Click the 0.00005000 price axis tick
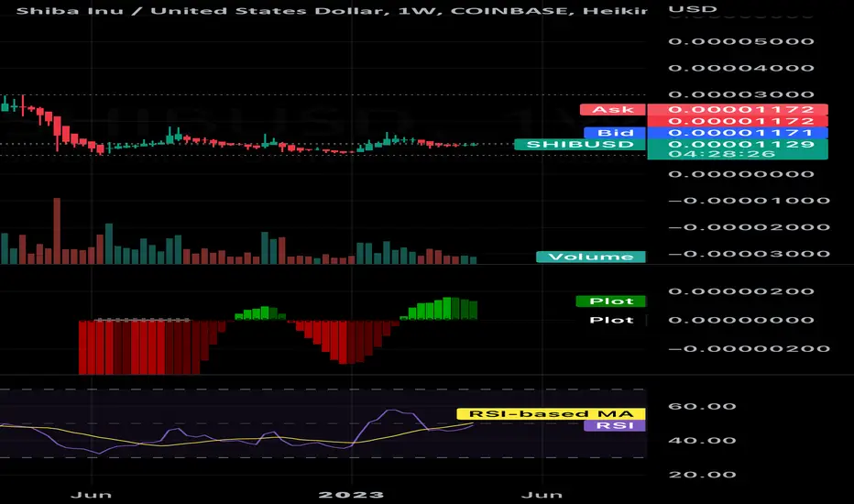 [x=741, y=41]
